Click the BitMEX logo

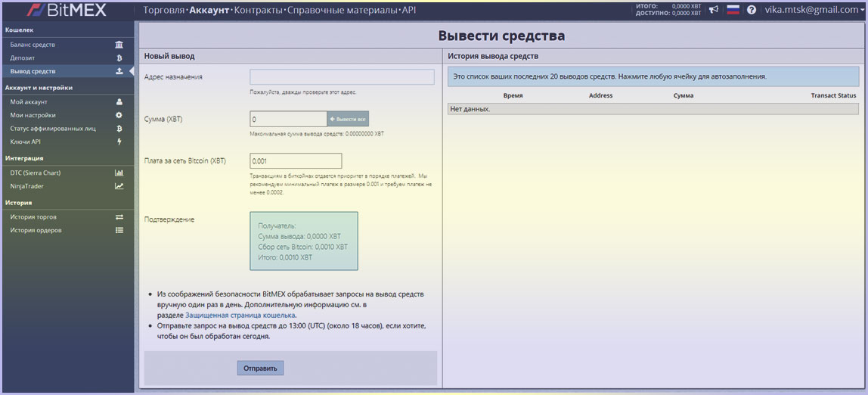point(67,11)
